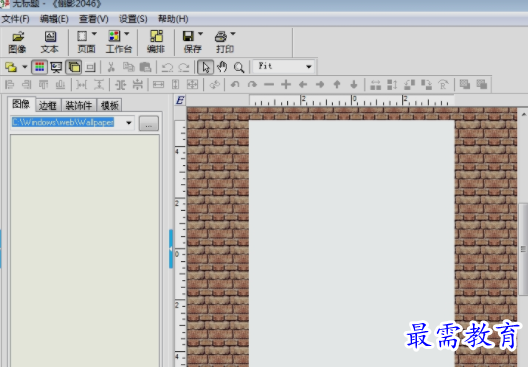Click the 打印 print toolbar icon
528x367 pixels.
[221, 36]
